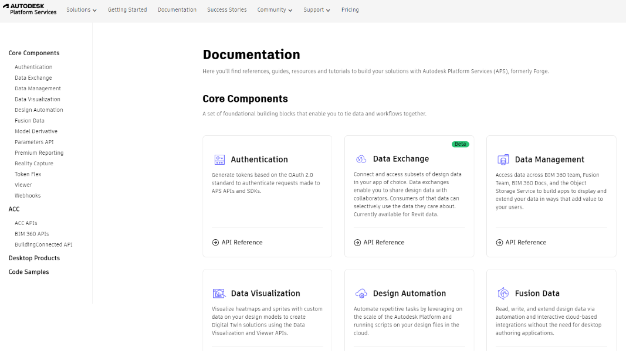Image resolution: width=626 pixels, height=364 pixels.
Task: Open the Design Automation card title
Action: pos(409,294)
